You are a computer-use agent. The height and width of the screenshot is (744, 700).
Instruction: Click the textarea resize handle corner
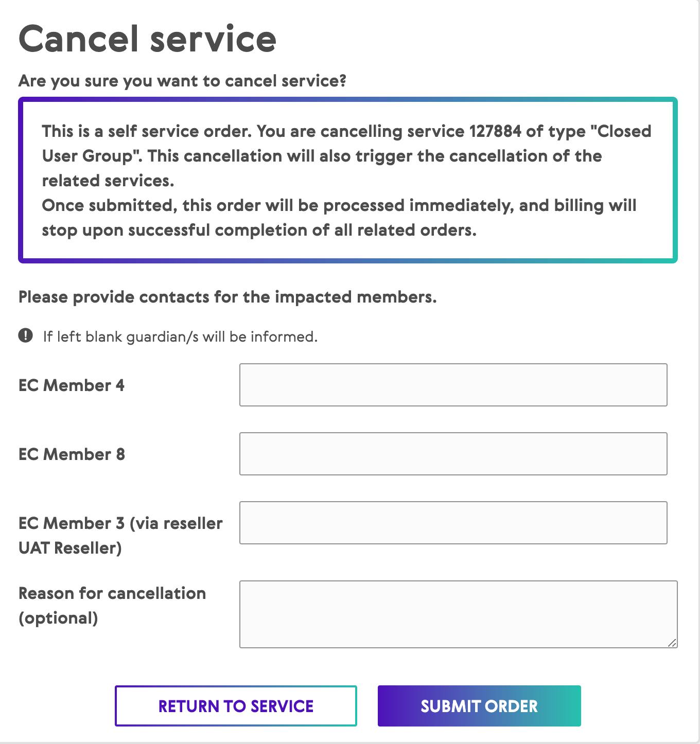click(x=672, y=642)
